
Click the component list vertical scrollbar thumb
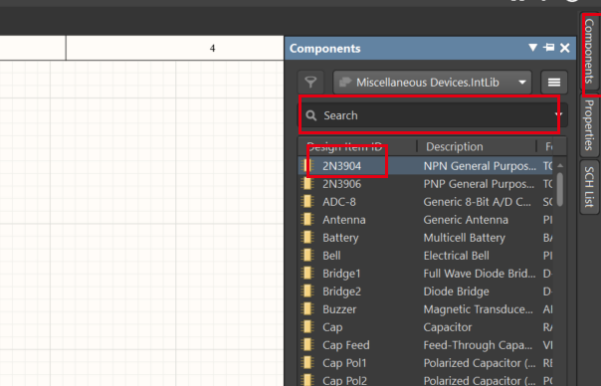[x=560, y=189]
